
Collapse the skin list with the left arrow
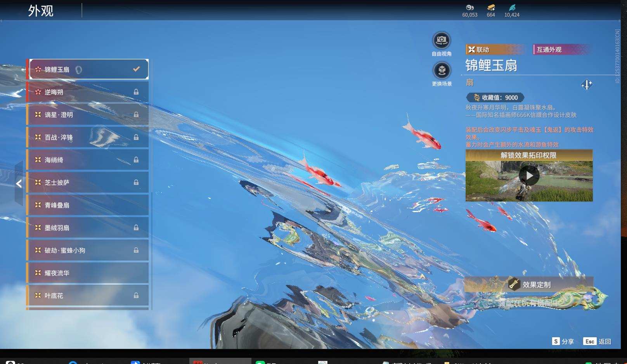coord(19,183)
